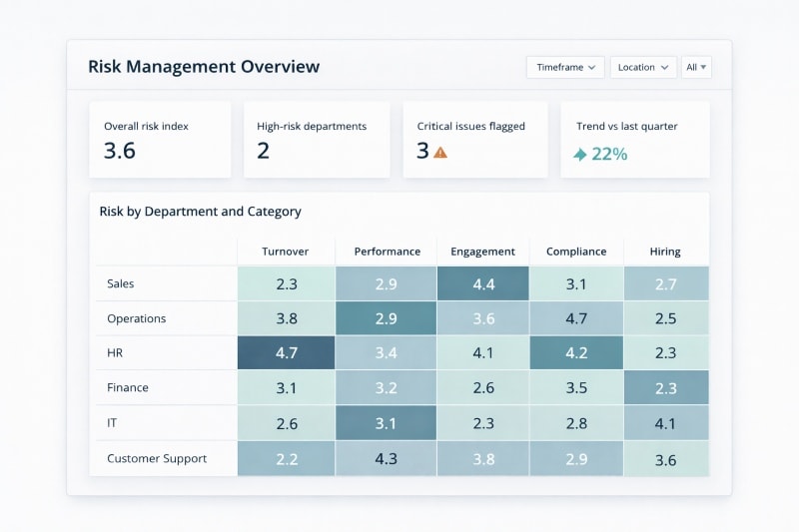
Task: Click the Engagement column header
Action: [482, 252]
